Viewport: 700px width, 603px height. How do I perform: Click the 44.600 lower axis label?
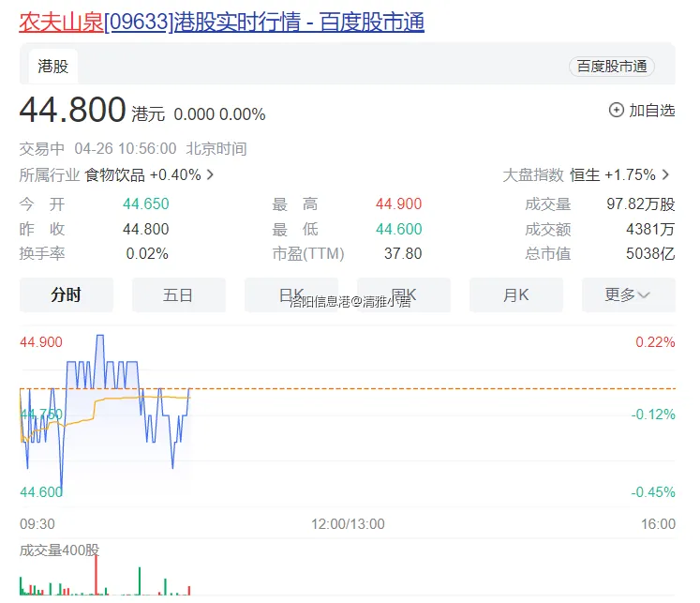(41, 492)
